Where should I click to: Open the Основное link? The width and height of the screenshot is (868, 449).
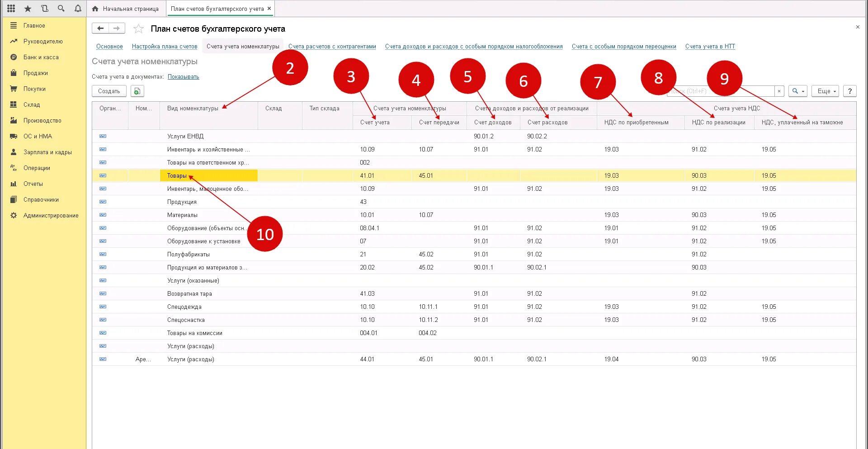click(109, 47)
